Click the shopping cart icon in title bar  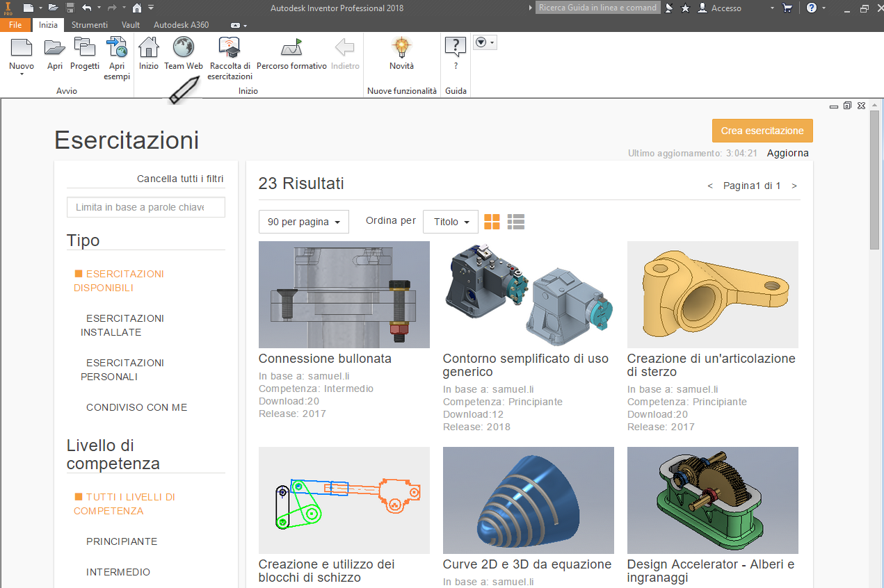(x=787, y=8)
